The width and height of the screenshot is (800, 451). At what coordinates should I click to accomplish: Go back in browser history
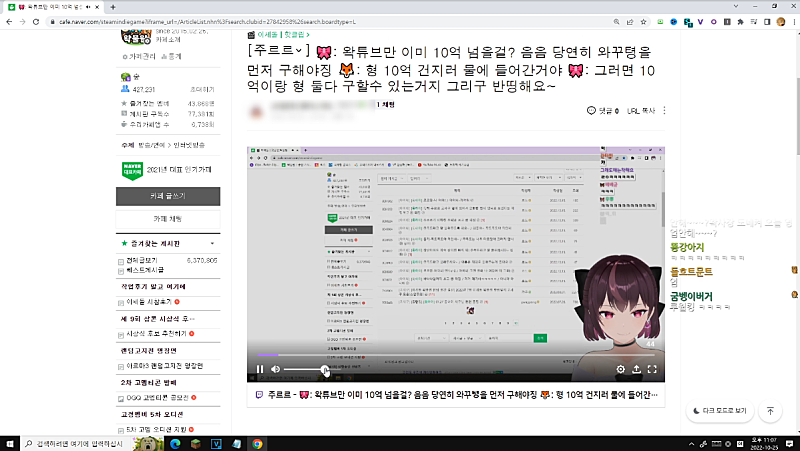pos(9,22)
